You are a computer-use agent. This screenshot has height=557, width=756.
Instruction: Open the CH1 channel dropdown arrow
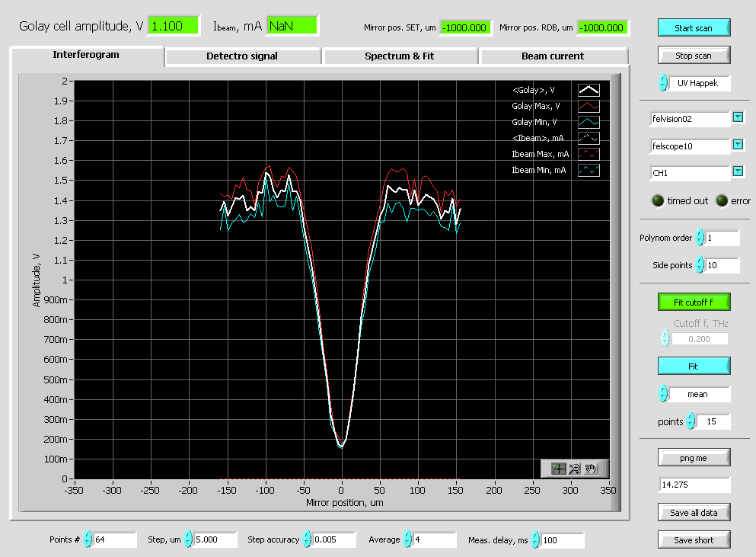pos(738,171)
